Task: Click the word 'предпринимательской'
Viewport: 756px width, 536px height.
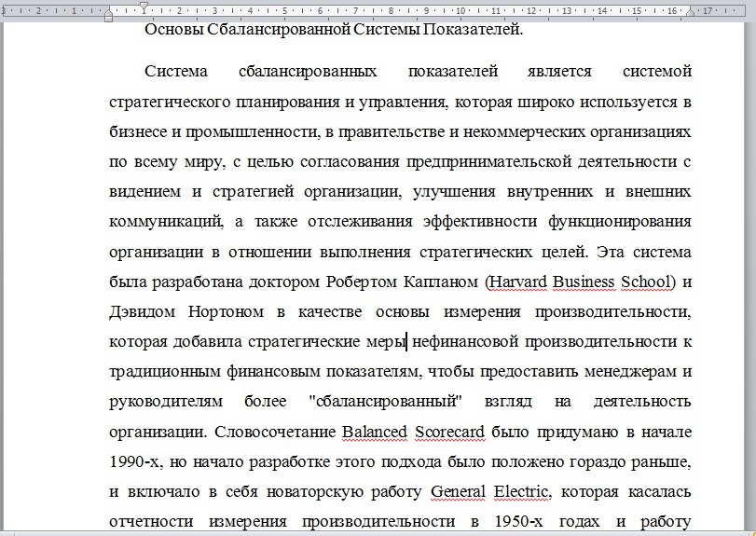Action: (x=488, y=162)
